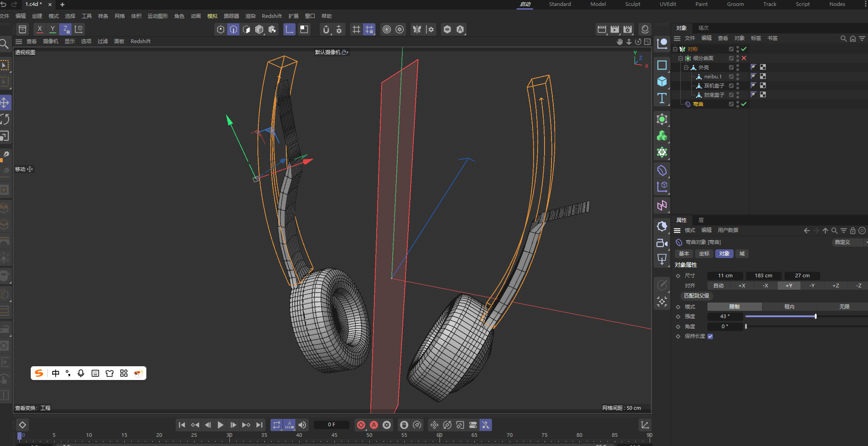Collapse the 外壳 object hierarchy

[x=686, y=67]
